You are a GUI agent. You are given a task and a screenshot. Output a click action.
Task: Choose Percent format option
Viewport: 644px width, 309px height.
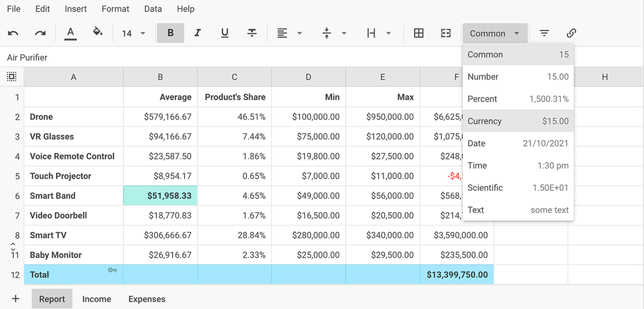[x=518, y=99]
